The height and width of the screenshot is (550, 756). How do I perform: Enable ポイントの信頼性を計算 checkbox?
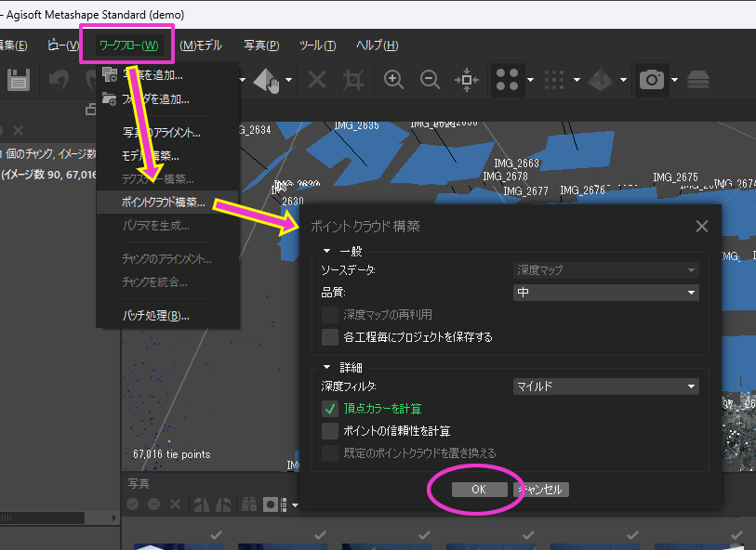[330, 431]
